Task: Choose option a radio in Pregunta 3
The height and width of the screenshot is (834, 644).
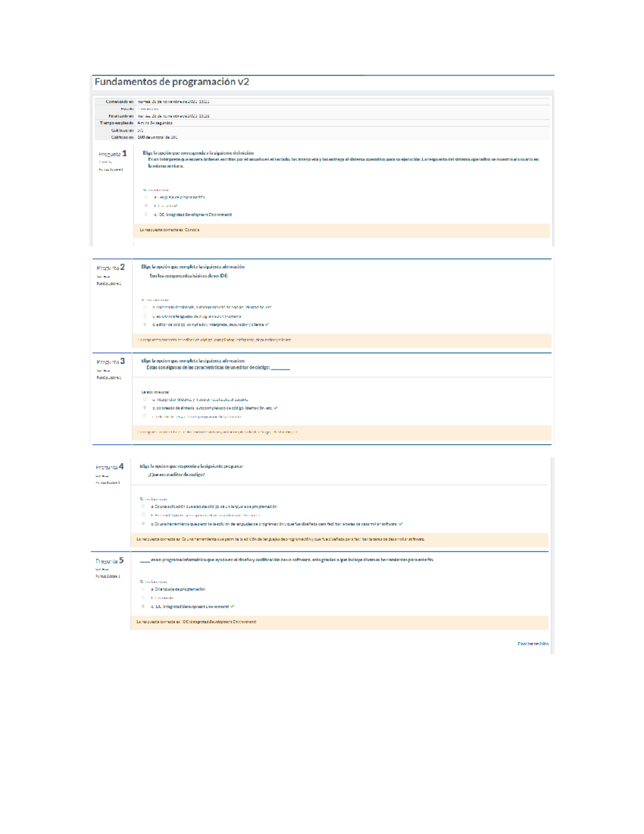Action: (x=145, y=400)
